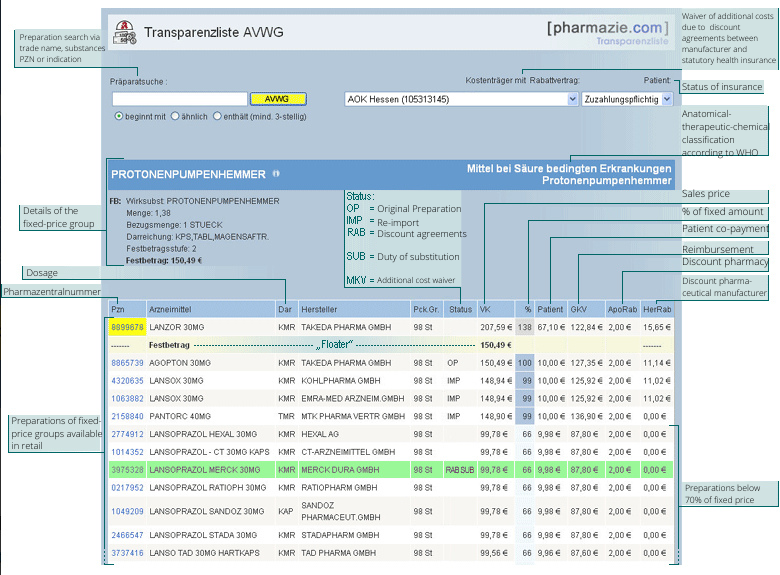This screenshot has height=575, width=780.
Task: Select the green Lansoprazol Merck 30MG row
Action: click(391, 470)
